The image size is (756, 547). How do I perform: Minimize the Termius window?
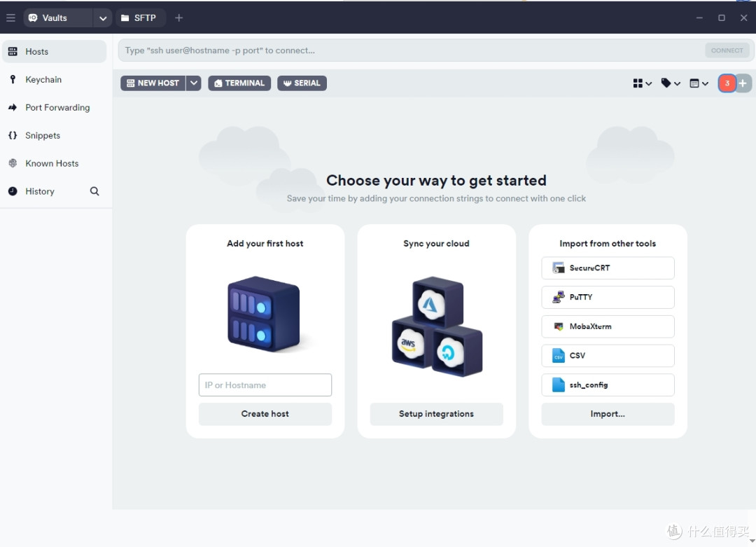[699, 18]
